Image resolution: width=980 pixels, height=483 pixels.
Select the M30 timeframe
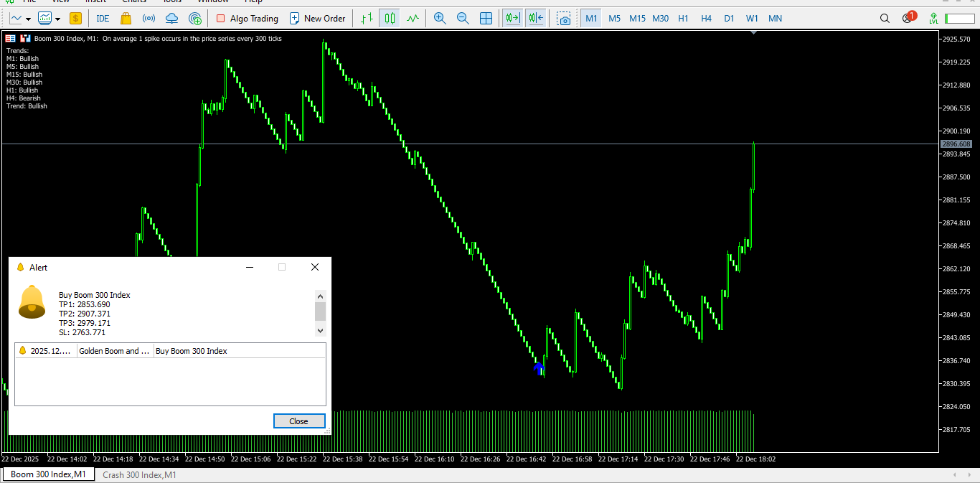[661, 19]
